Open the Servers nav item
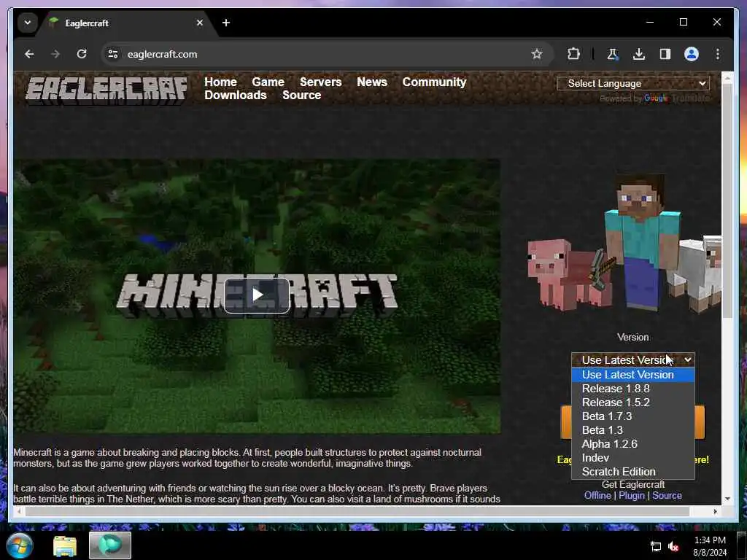Viewport: 747px width, 560px height. point(321,82)
